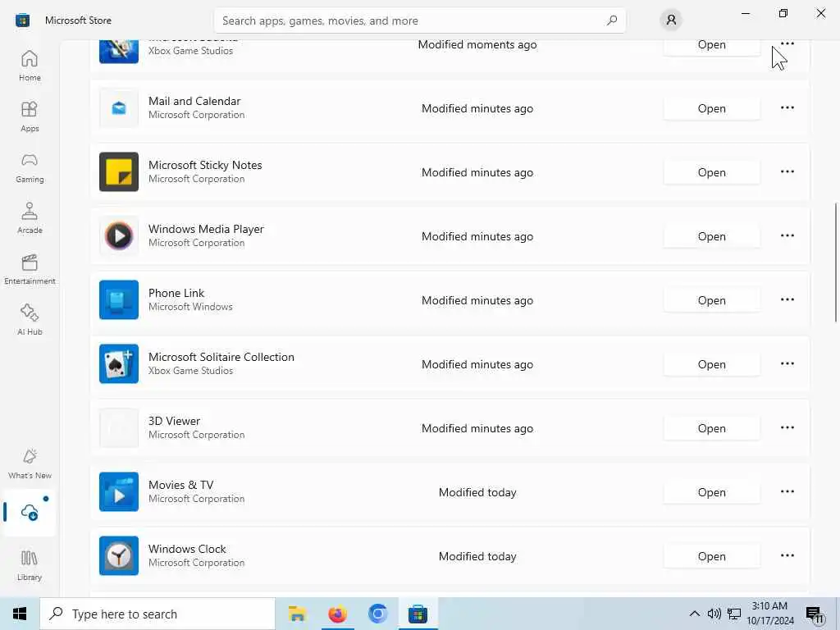Viewport: 840px width, 630px height.
Task: Click Open for Movies & TV
Action: [x=711, y=492]
